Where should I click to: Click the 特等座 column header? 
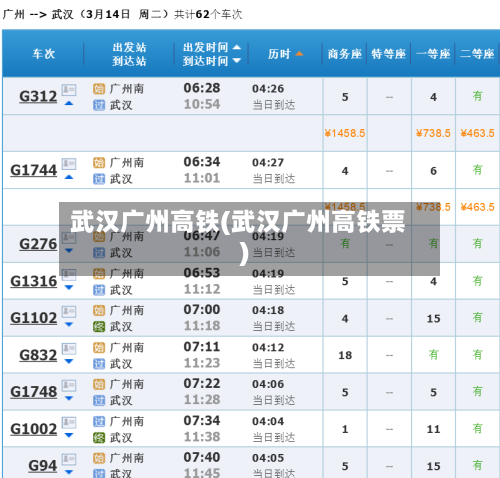[389, 54]
